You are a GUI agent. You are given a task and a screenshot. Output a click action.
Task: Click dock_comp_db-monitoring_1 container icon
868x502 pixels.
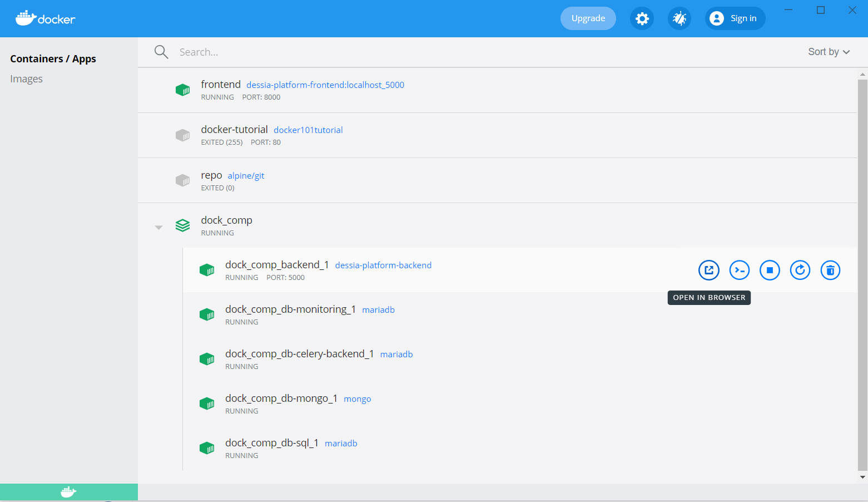[207, 314]
